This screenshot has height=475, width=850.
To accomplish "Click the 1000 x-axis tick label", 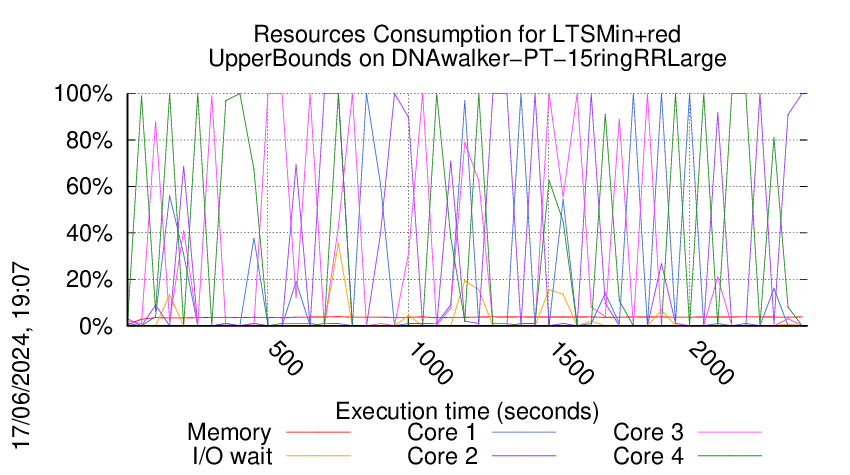I will click(430, 363).
